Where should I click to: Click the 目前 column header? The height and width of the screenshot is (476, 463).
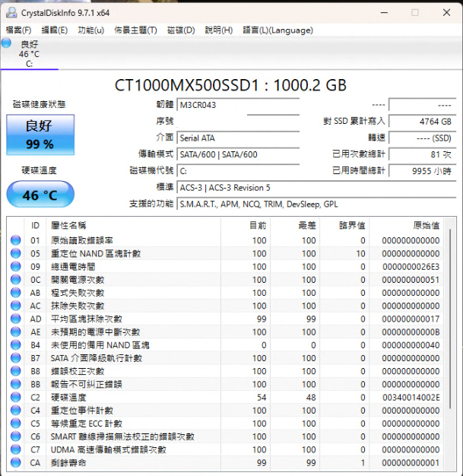246,226
